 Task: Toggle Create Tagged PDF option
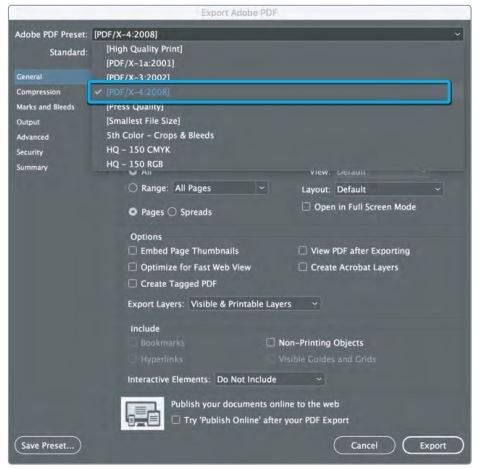pyautogui.click(x=133, y=283)
